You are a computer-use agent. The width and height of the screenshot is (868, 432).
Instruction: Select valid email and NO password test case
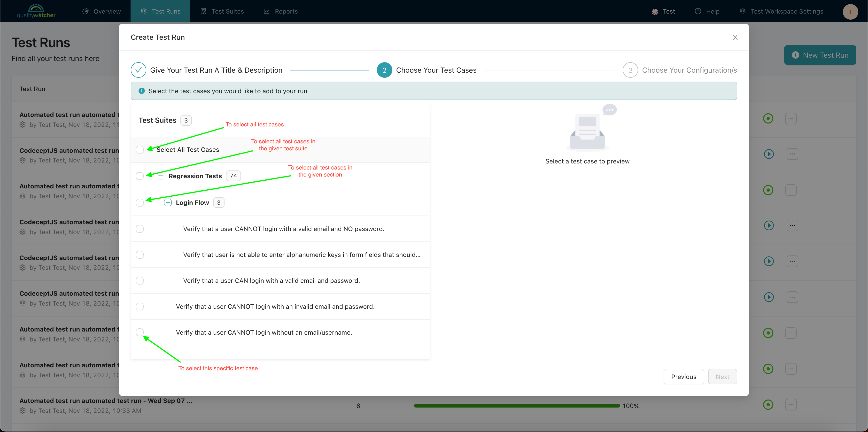[139, 228]
